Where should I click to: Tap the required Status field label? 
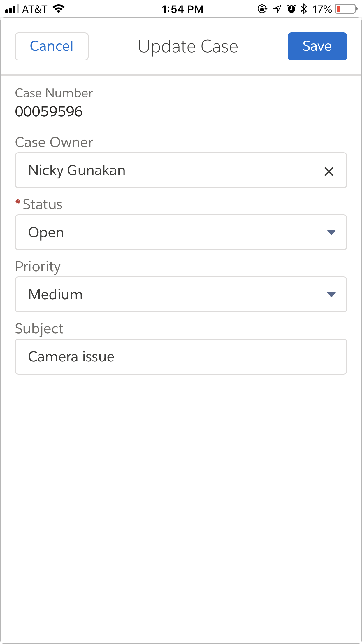(x=42, y=204)
